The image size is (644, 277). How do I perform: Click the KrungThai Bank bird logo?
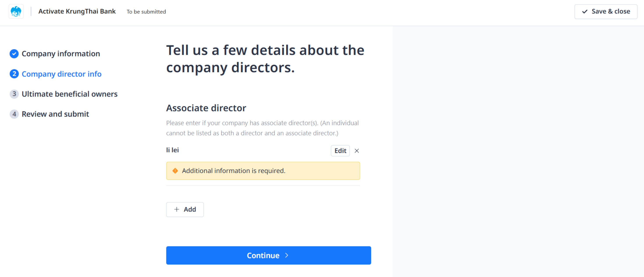coord(16,12)
